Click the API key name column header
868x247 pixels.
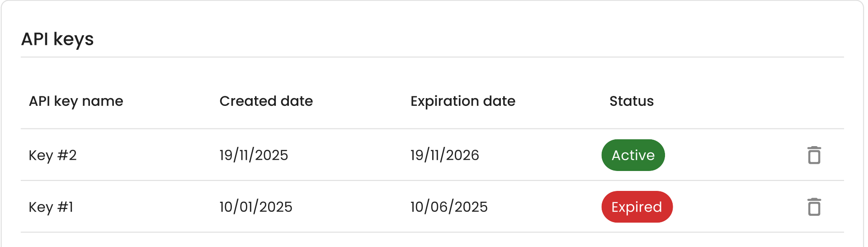76,101
